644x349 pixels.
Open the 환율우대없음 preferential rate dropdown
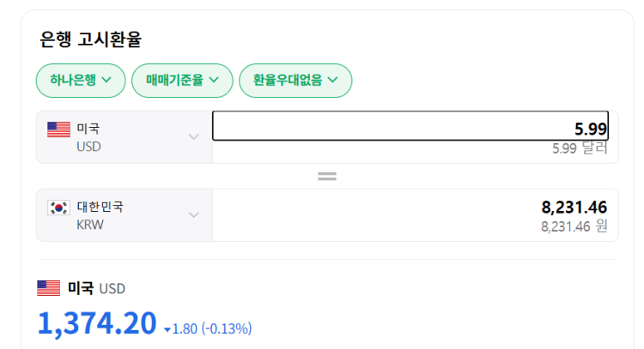tap(295, 81)
